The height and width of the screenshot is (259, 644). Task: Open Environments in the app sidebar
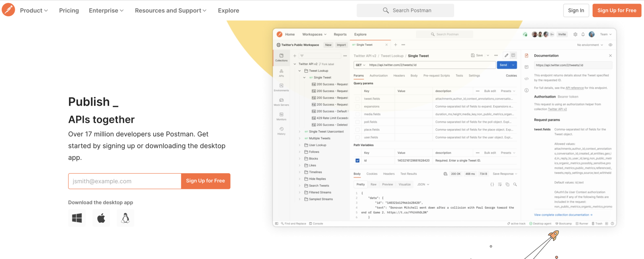click(281, 87)
